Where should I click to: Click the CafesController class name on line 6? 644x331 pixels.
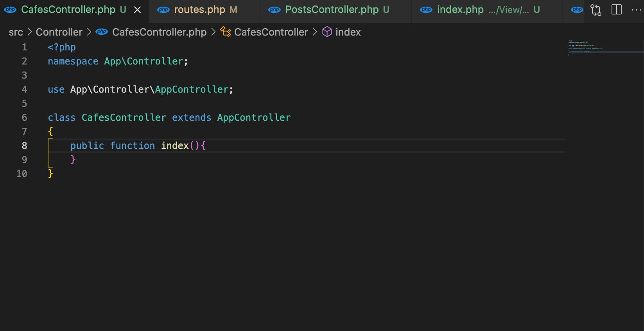point(124,118)
